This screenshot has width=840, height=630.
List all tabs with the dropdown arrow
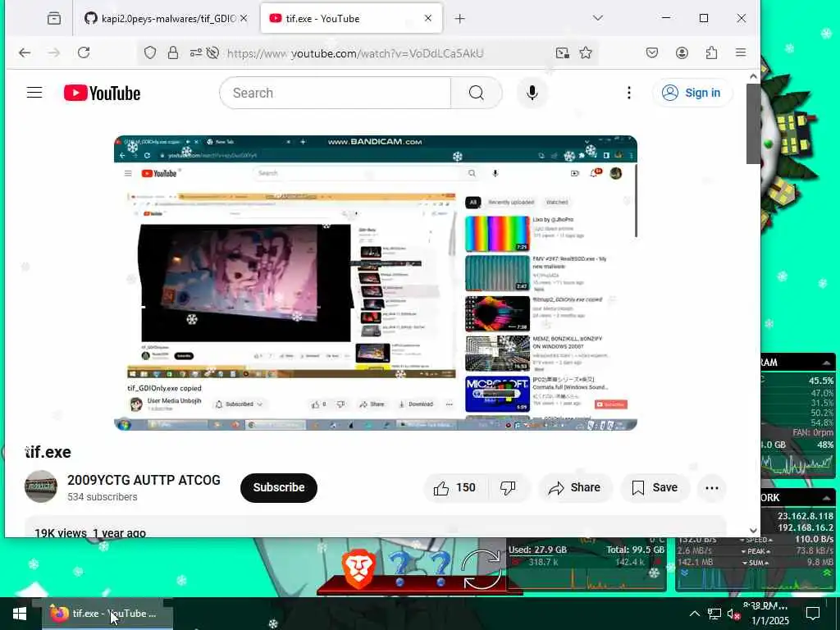(598, 18)
